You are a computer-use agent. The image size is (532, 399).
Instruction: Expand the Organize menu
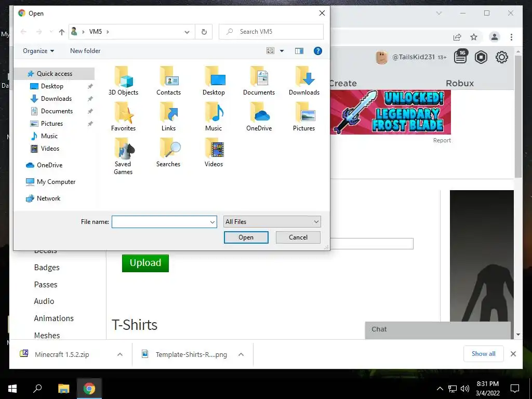pos(38,51)
